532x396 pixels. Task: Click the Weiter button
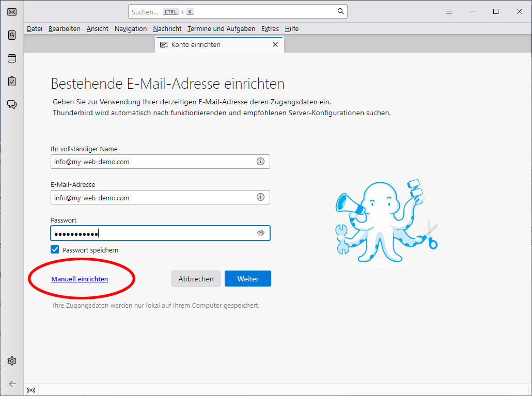click(x=248, y=279)
